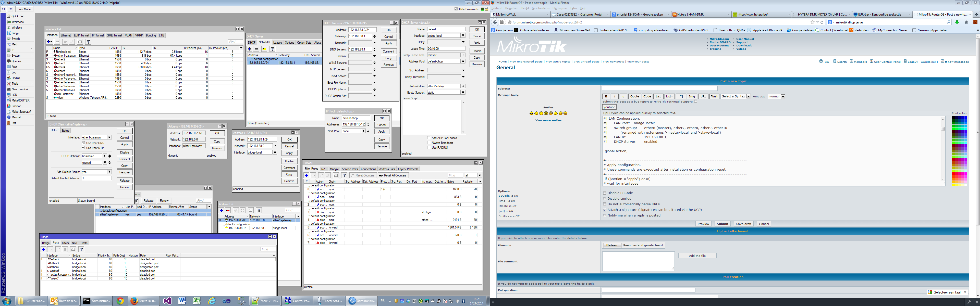The image size is (980, 306).
Task: Expand the Select a Syntax dropdown
Action: point(735,97)
